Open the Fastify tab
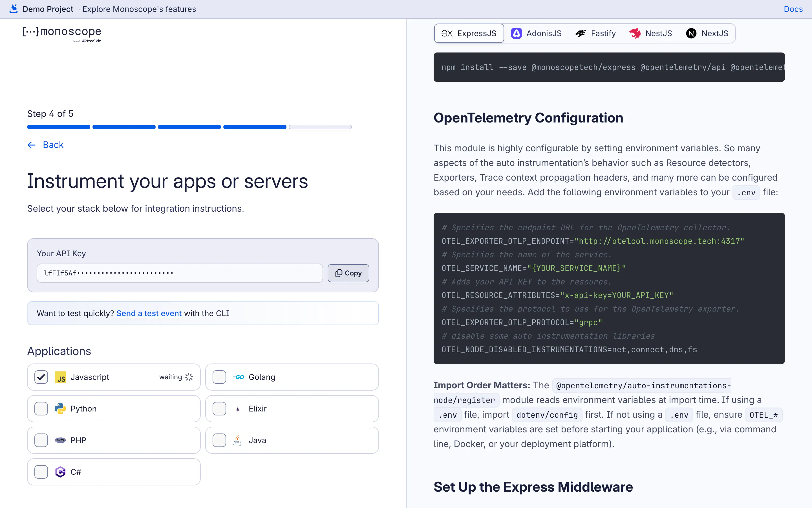812x508 pixels. tap(595, 33)
